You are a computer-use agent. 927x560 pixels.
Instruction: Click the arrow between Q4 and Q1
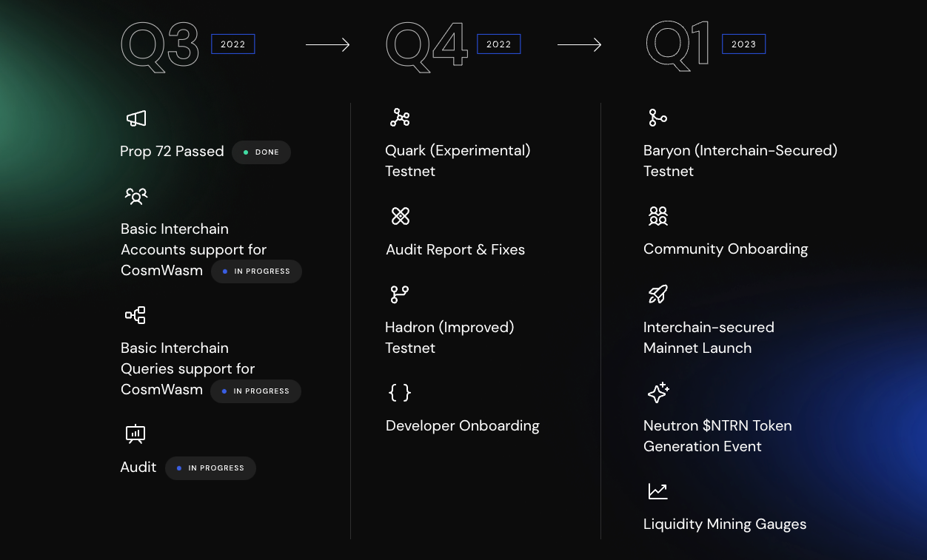point(579,45)
